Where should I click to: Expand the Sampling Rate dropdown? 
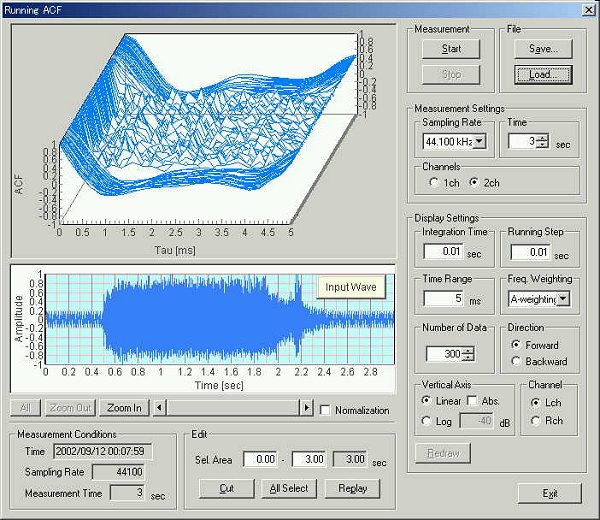(479, 141)
